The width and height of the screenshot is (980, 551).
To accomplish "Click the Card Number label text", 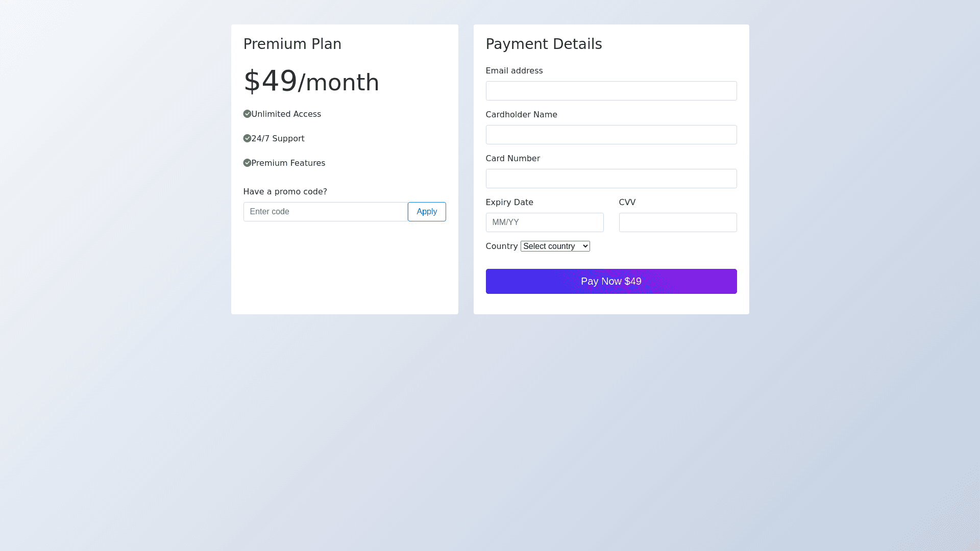I will tap(512, 159).
